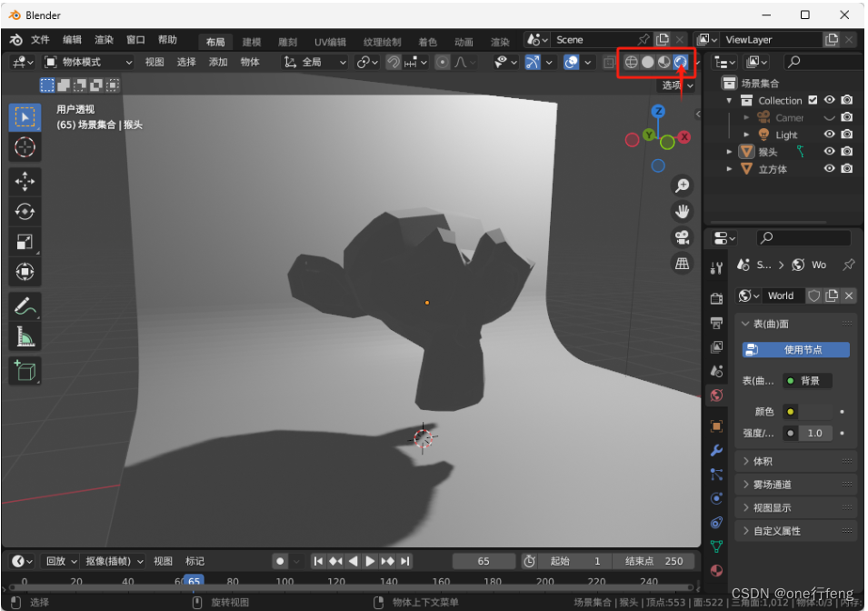Toggle Collection exclude checkbox
Image resolution: width=868 pixels, height=611 pixels.
[813, 100]
